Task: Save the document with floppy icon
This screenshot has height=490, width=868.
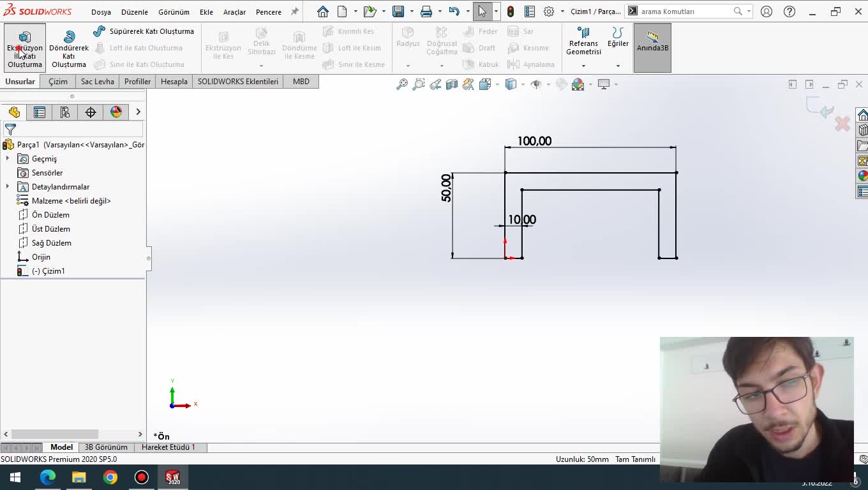Action: [398, 11]
